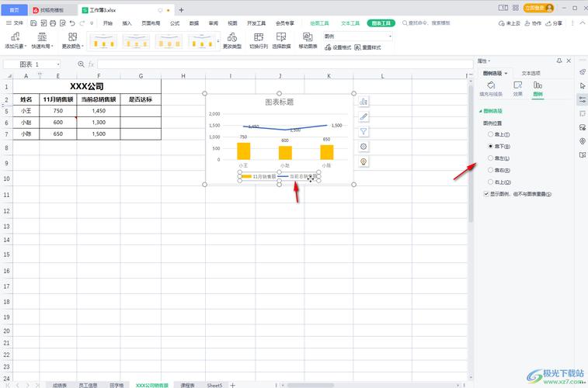Click the horizontal scrollbar at bottom
This screenshot has width=588, height=388.
[310, 385]
